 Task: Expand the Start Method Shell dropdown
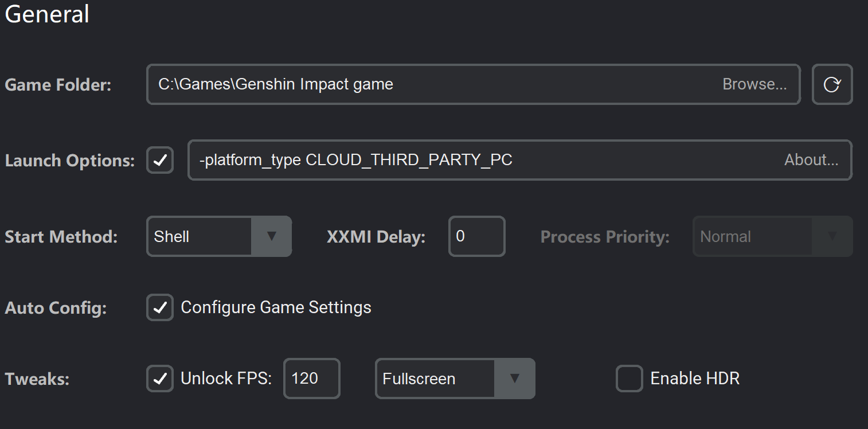coord(219,236)
